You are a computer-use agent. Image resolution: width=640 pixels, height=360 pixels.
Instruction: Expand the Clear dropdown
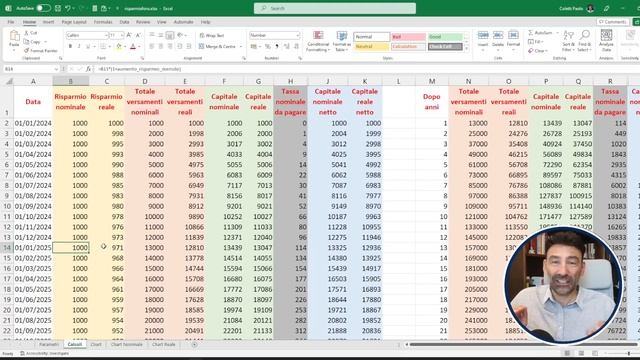pyautogui.click(x=547, y=51)
